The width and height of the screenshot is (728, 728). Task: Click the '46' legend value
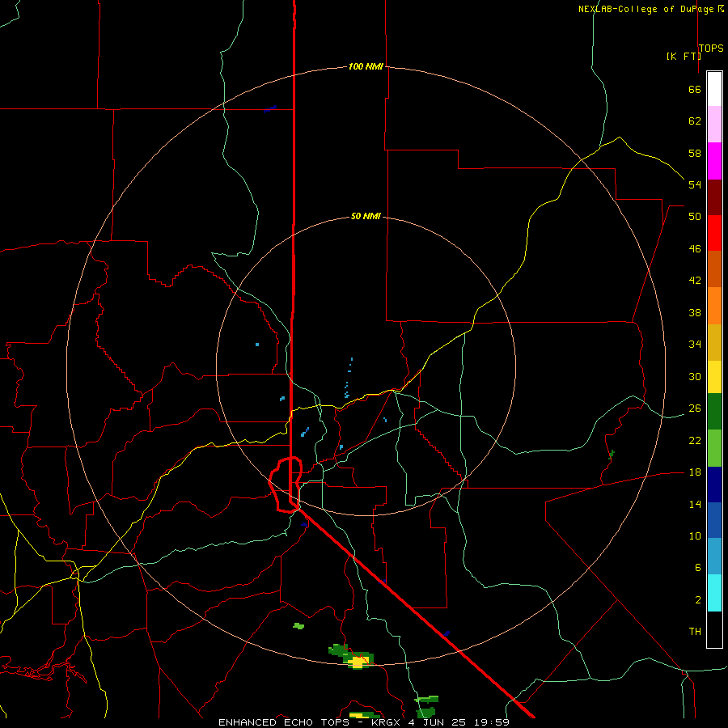pos(695,249)
